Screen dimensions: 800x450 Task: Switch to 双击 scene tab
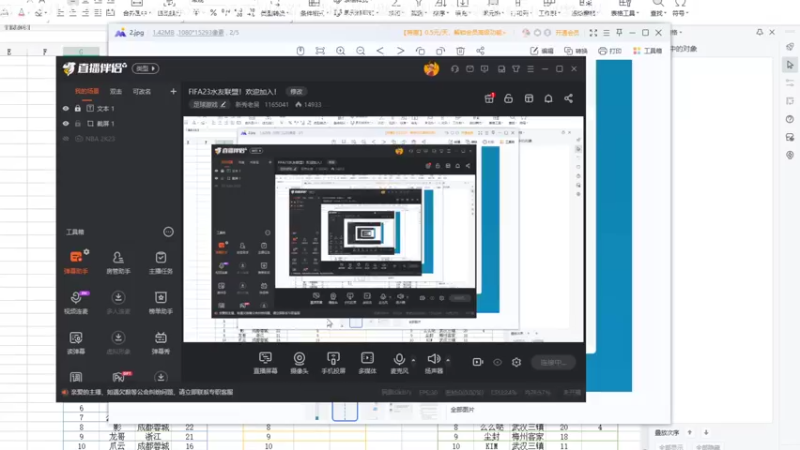click(116, 91)
